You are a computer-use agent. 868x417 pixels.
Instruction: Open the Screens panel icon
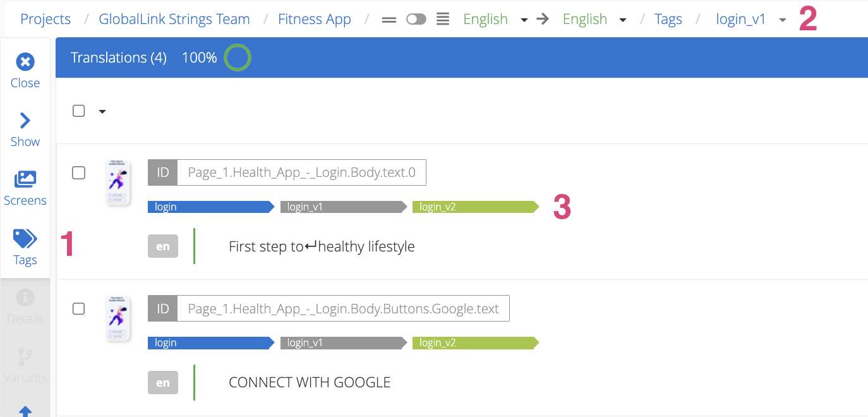point(25,179)
